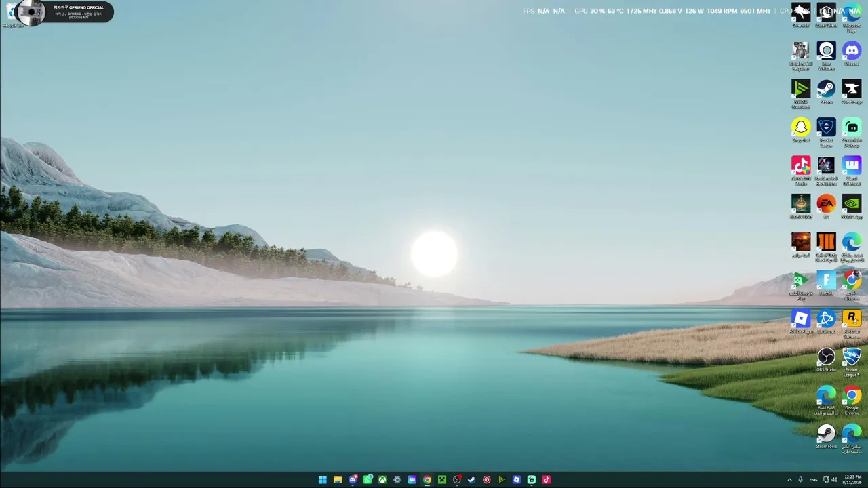Click the microphone icon in system tray
The height and width of the screenshot is (488, 868).
click(x=801, y=480)
